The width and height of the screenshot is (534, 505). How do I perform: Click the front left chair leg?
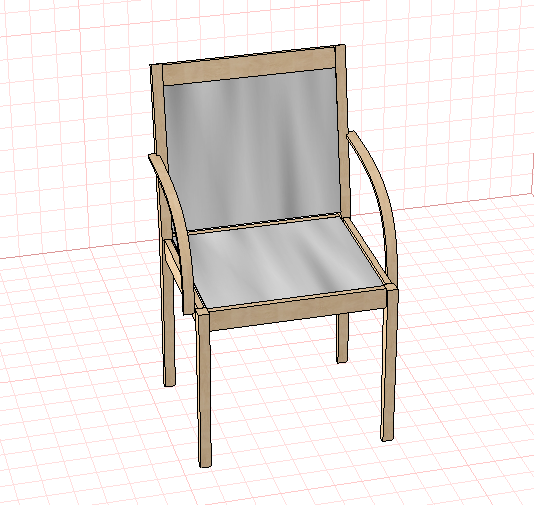click(203, 388)
